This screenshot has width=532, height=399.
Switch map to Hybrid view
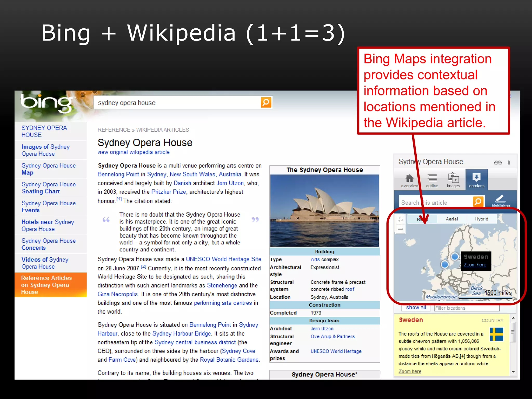pyautogui.click(x=482, y=219)
